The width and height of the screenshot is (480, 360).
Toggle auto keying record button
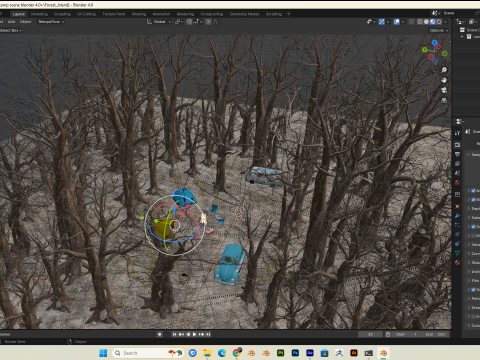[x=160, y=334]
